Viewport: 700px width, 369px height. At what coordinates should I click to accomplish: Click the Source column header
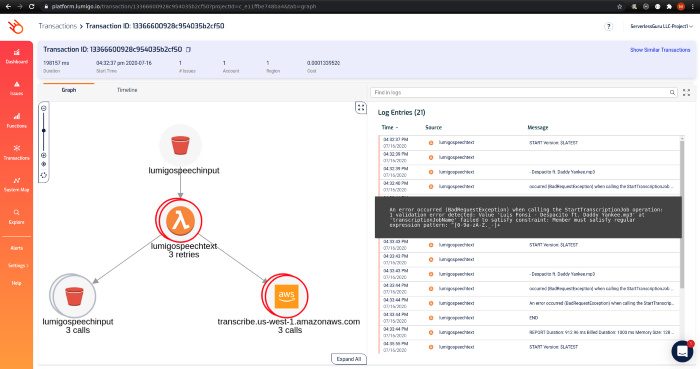pyautogui.click(x=433, y=128)
